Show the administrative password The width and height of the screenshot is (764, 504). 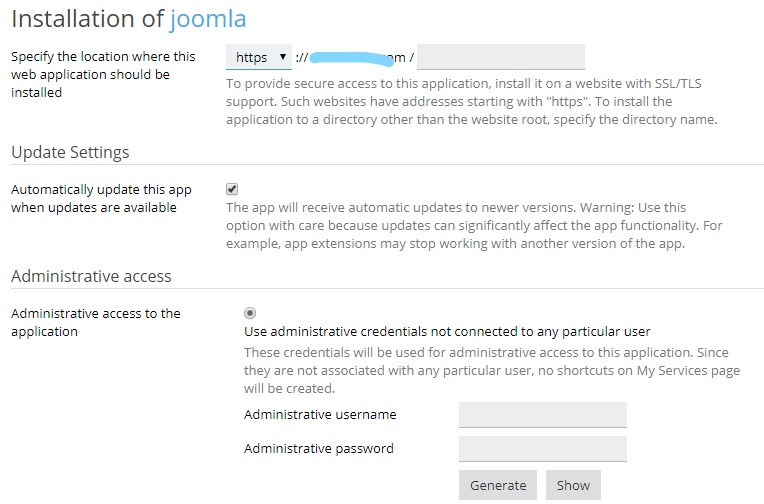coord(573,485)
